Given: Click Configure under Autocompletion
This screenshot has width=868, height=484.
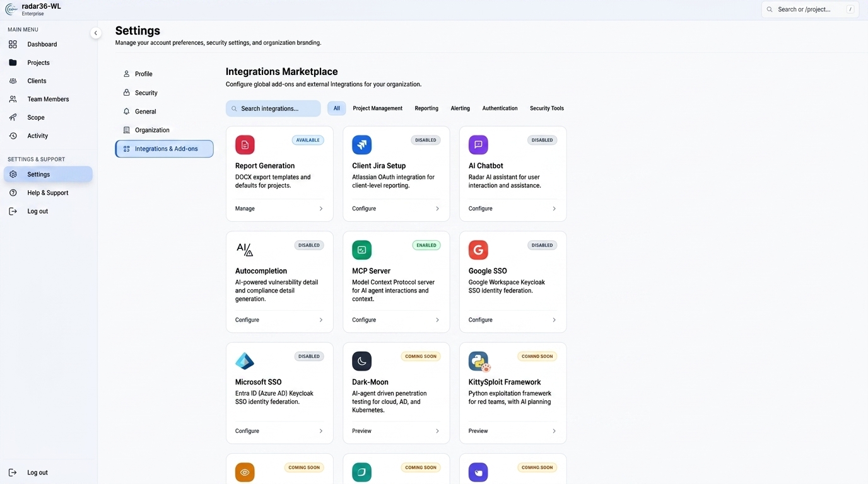Looking at the screenshot, I should click(247, 320).
